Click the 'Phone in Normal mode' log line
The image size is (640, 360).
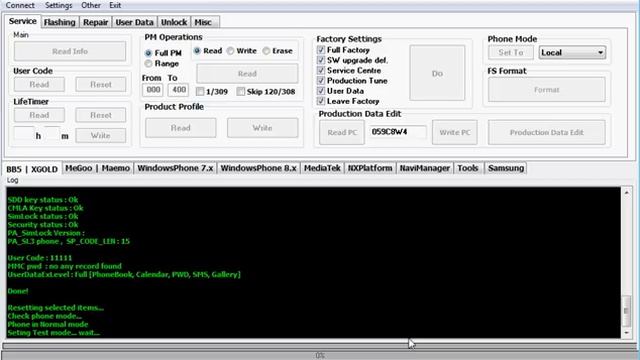point(48,324)
